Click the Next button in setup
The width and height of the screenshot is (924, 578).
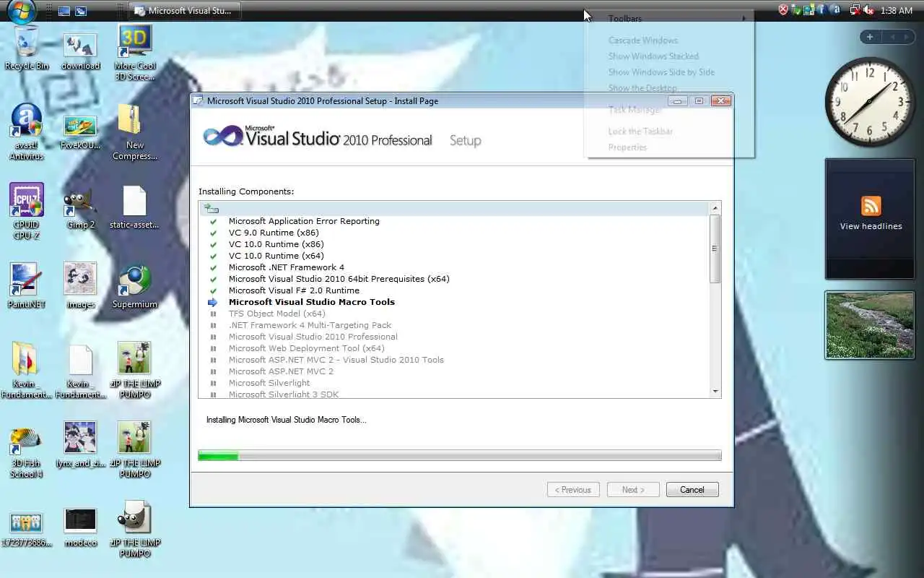633,490
